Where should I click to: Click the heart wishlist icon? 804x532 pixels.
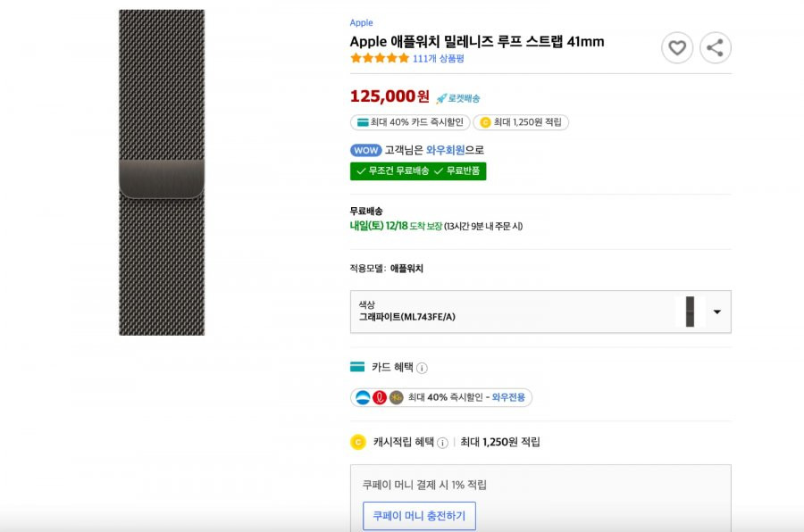[677, 48]
